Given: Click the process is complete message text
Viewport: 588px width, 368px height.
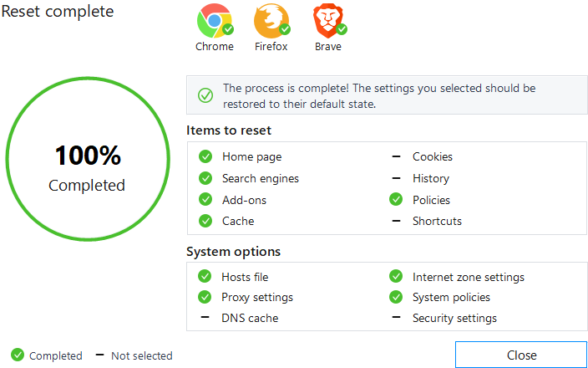Looking at the screenshot, I should (x=379, y=95).
